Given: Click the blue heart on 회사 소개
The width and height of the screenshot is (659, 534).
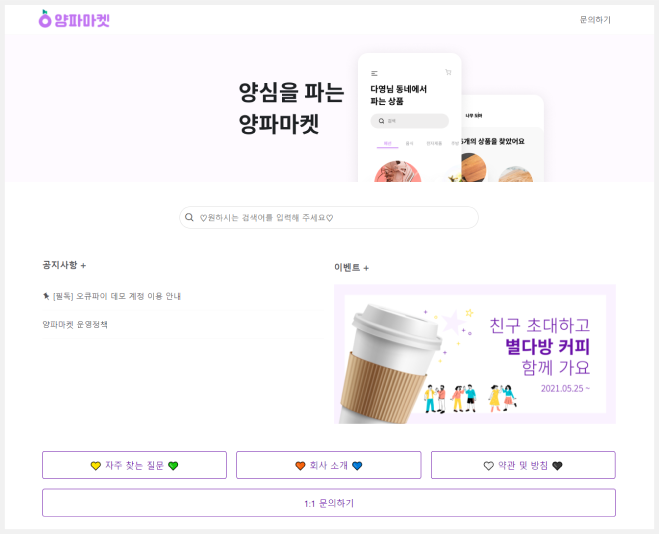Looking at the screenshot, I should coord(357,466).
